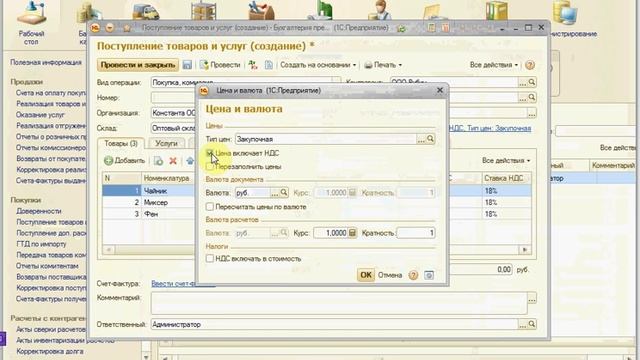
Task: Open ГТД по импорту in sidebar
Action: (x=41, y=244)
